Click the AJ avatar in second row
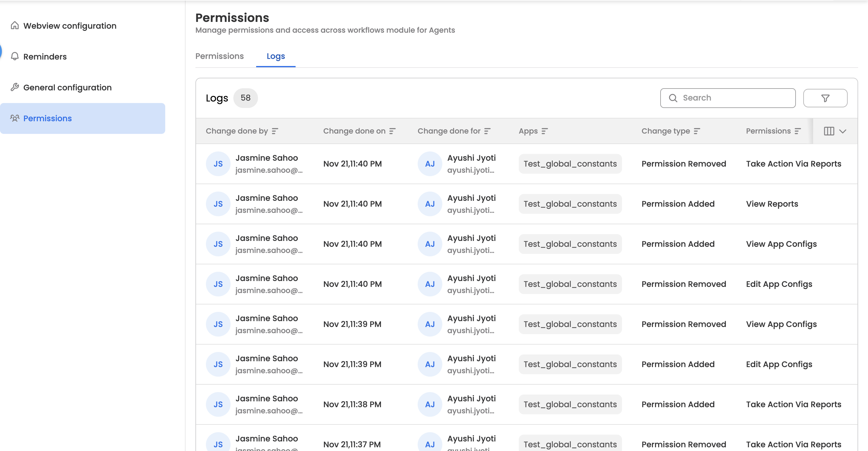 point(430,204)
